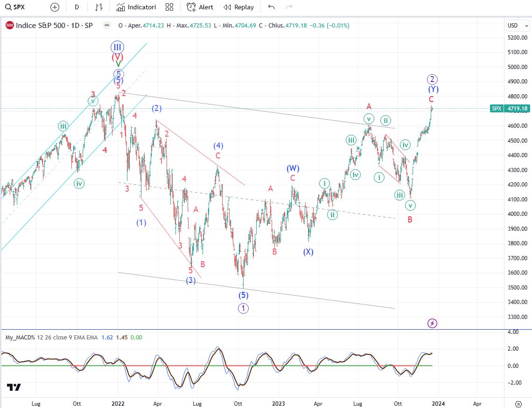Click the high price value 4725.53
Screen dimensions: 532x408
click(x=201, y=26)
